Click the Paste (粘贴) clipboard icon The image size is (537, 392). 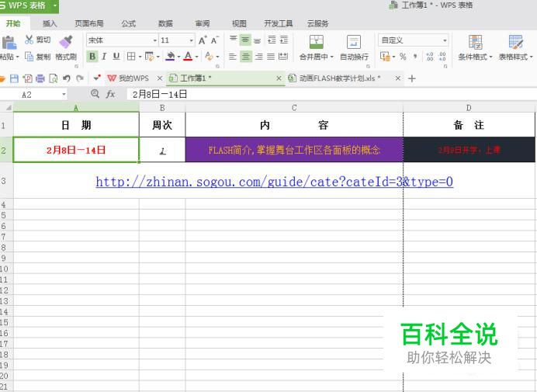tap(9, 43)
